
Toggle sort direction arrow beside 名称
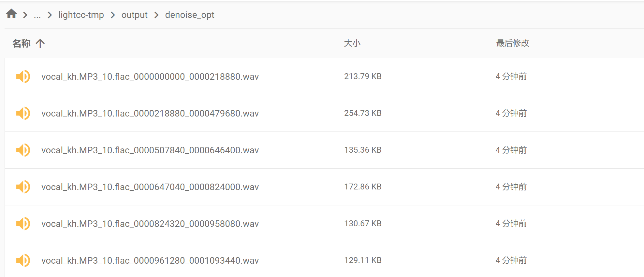40,43
